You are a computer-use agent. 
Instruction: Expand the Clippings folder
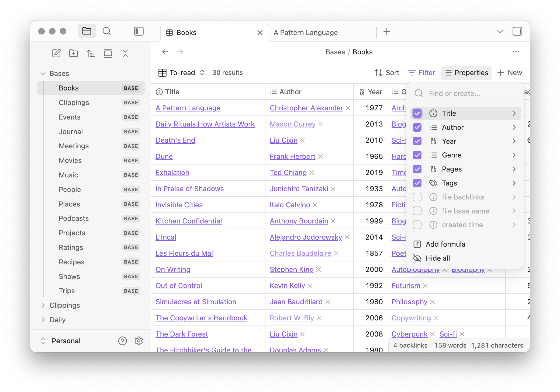(43, 305)
